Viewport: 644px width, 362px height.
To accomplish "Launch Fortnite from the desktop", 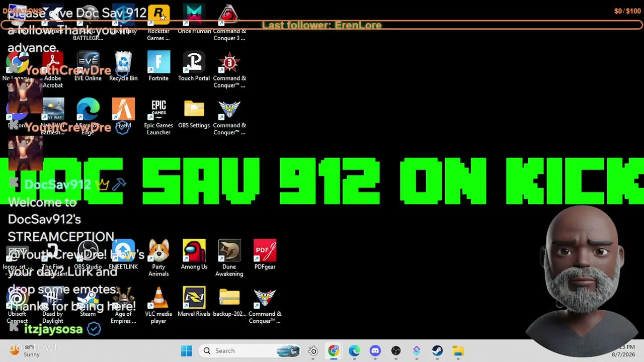I will (x=158, y=66).
